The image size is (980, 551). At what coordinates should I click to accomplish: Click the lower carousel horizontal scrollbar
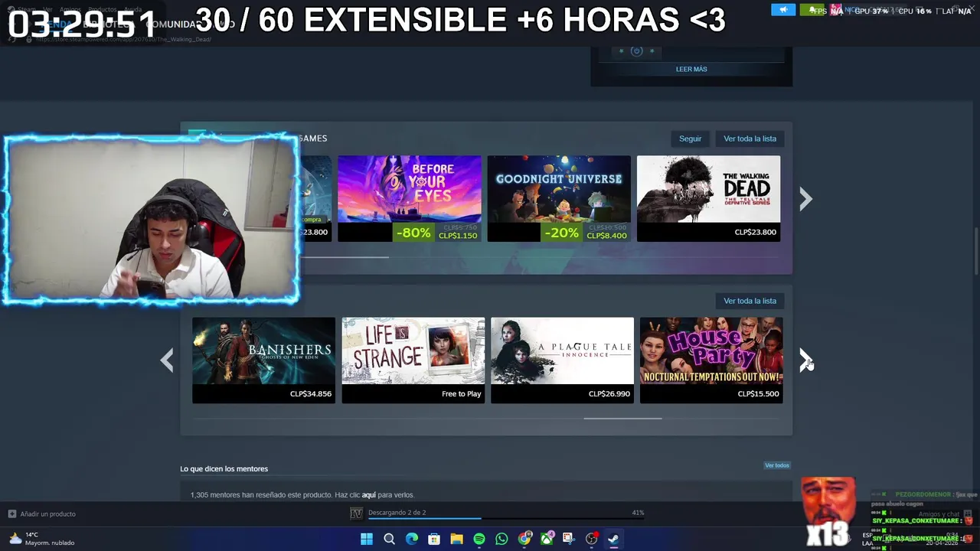(622, 419)
